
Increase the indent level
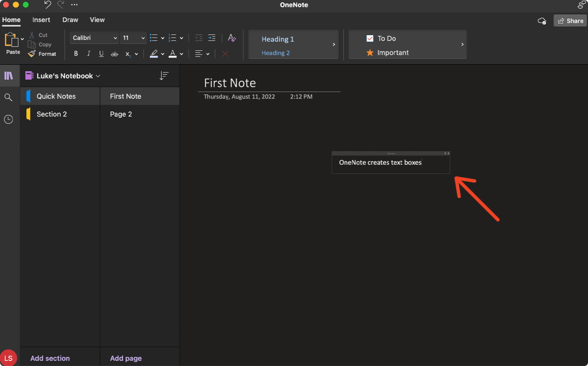pos(212,38)
